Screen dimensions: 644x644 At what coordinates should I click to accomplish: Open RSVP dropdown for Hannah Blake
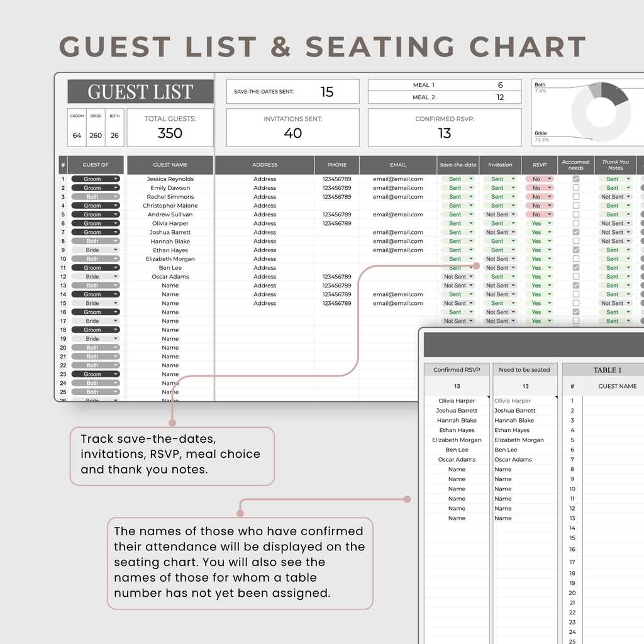(x=539, y=241)
